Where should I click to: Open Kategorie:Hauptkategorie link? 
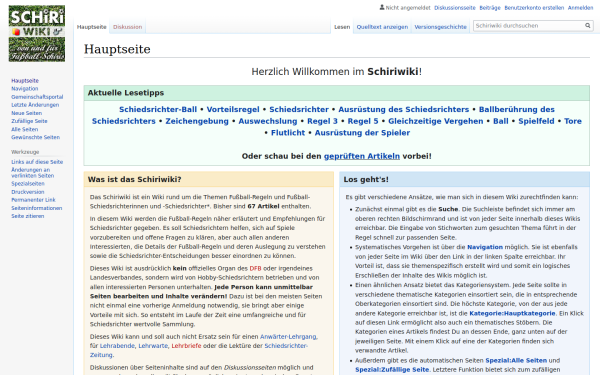click(x=512, y=313)
